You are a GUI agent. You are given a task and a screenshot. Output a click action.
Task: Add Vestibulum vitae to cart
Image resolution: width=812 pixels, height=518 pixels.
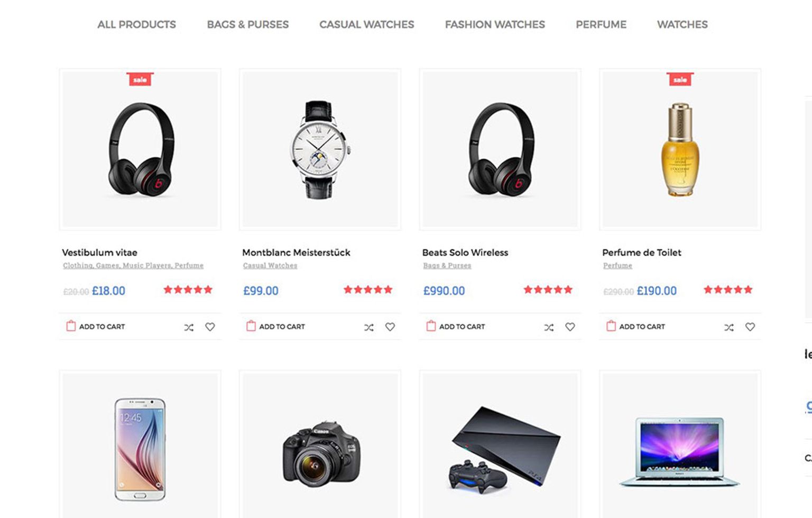96,326
